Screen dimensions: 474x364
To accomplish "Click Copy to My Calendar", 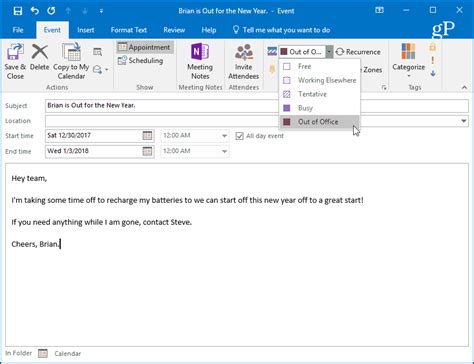I will point(71,62).
